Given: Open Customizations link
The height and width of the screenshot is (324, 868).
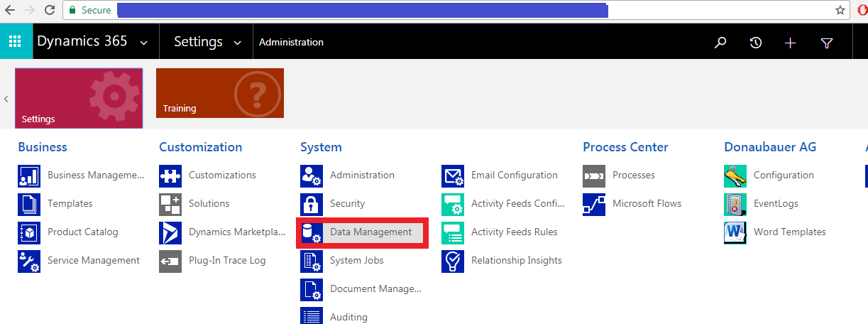Looking at the screenshot, I should (x=222, y=175).
